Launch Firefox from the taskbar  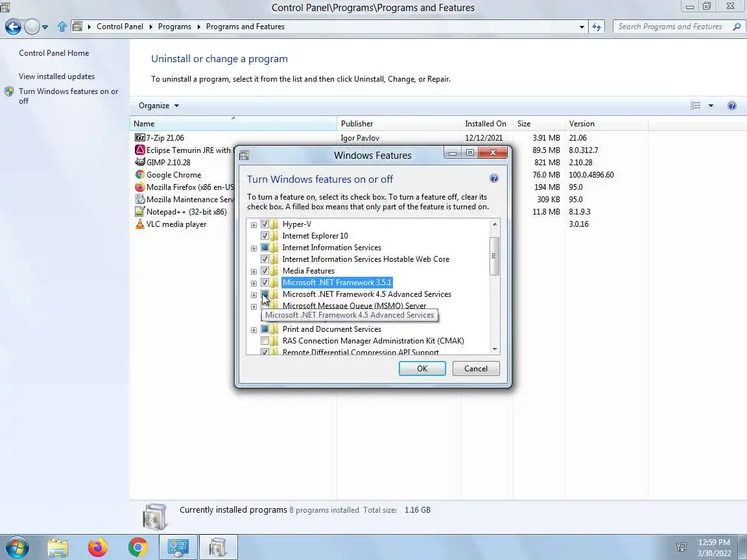click(98, 547)
